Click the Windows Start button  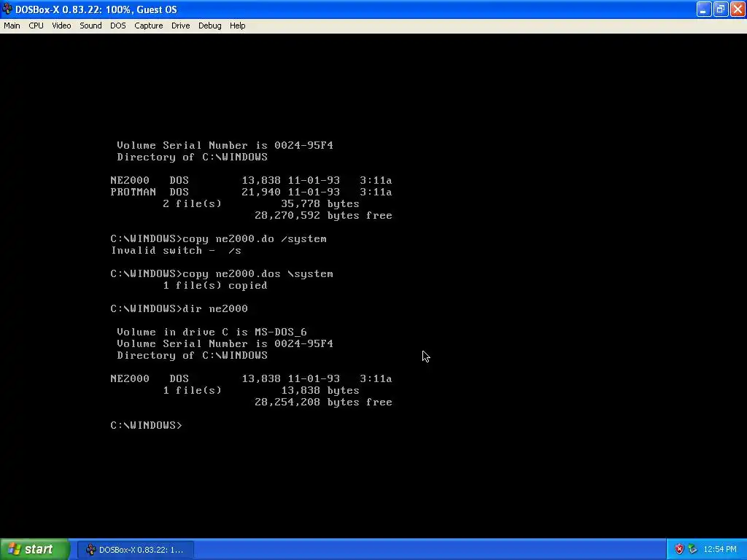(35, 550)
